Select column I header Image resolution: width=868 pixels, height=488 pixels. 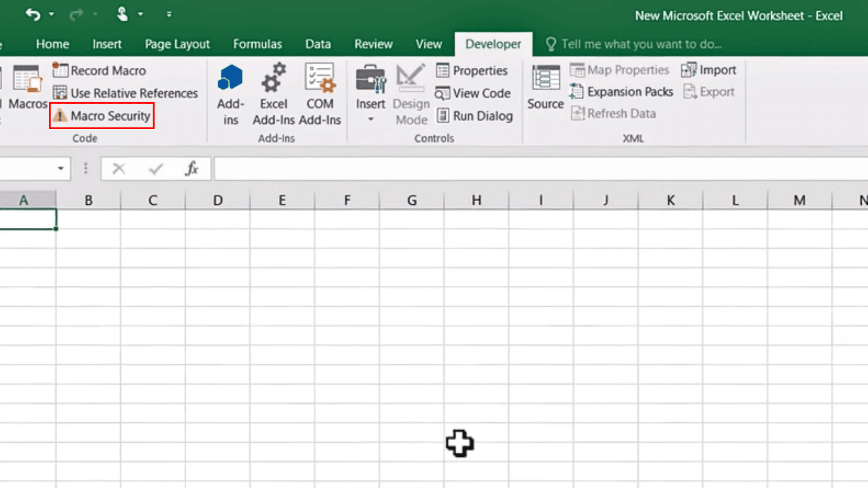pos(541,200)
